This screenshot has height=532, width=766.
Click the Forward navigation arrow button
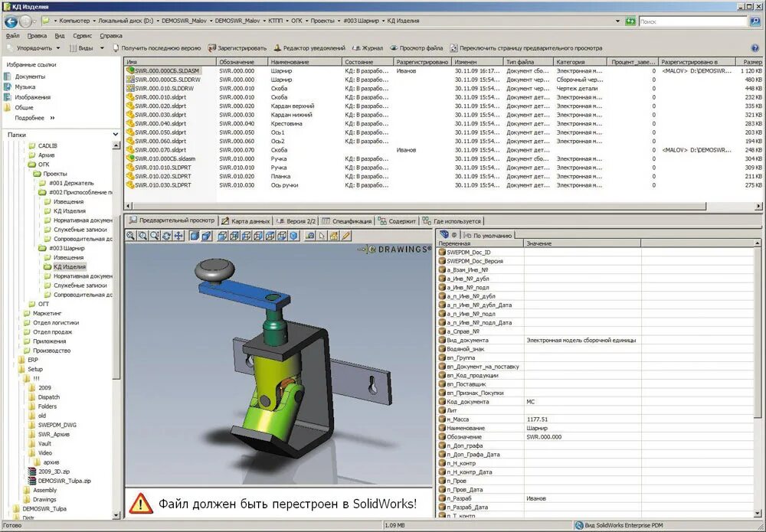(x=25, y=21)
